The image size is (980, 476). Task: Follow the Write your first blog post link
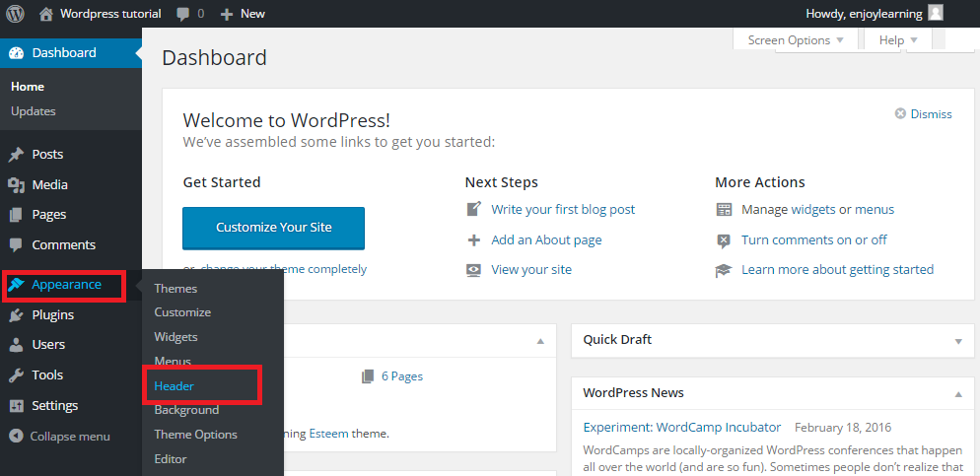point(563,209)
